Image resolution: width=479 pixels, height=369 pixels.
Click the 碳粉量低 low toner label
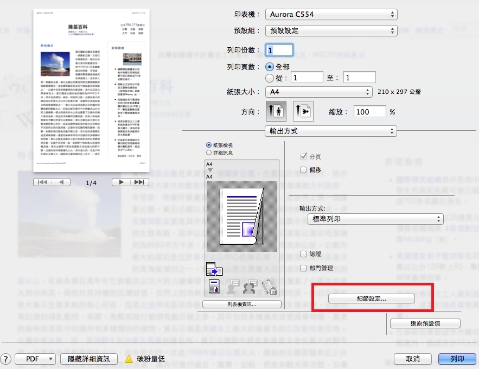tap(151, 359)
